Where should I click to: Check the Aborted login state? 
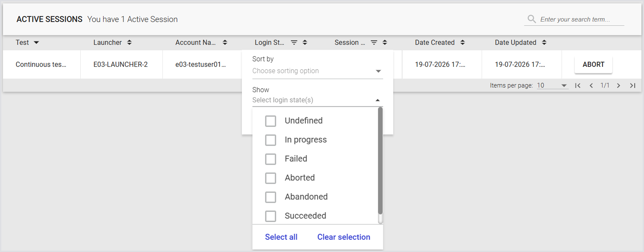pos(271,178)
